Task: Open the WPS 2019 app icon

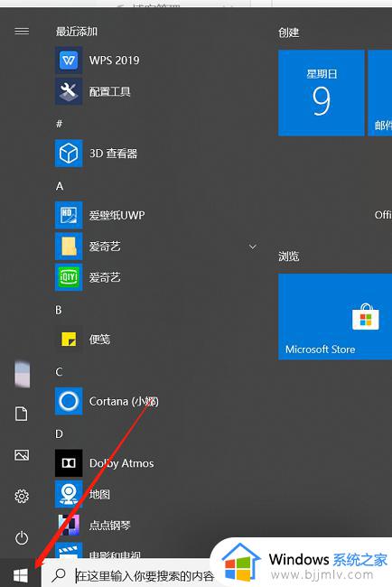Action: click(x=69, y=61)
